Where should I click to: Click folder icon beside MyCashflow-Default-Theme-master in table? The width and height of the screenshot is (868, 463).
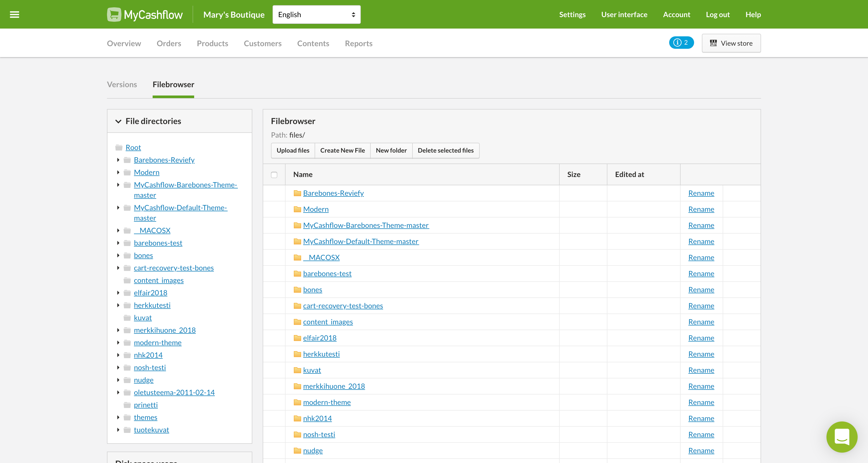297,242
